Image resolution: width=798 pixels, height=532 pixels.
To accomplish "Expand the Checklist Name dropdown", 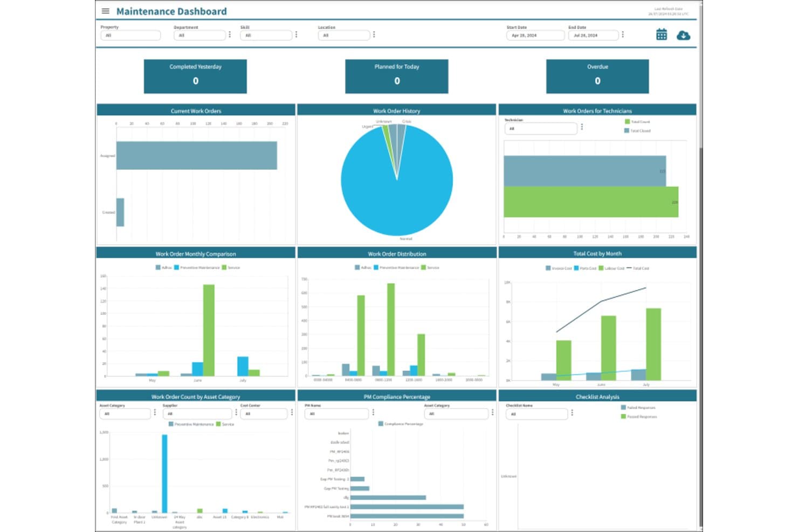I will pos(536,414).
